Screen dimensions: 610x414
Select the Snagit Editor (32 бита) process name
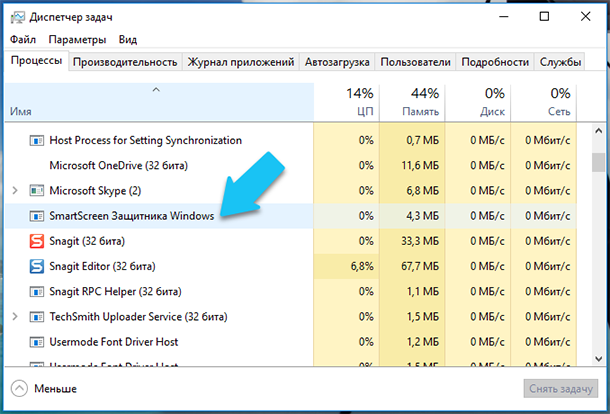click(x=102, y=267)
